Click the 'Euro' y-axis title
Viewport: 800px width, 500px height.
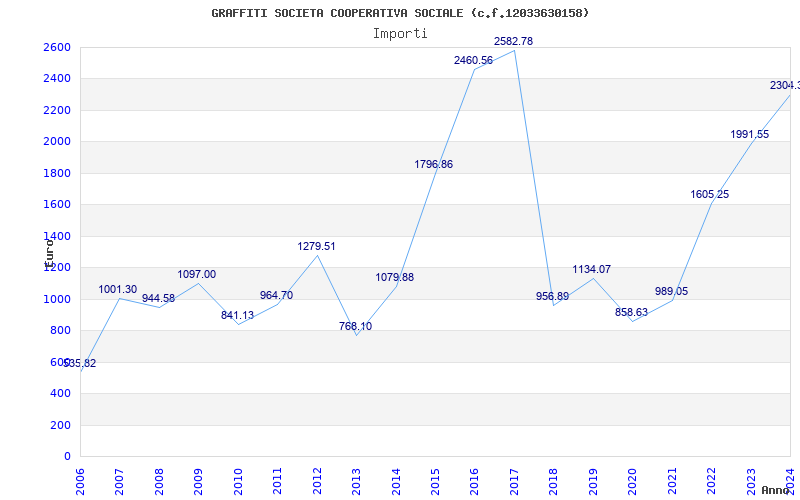pyautogui.click(x=49, y=254)
